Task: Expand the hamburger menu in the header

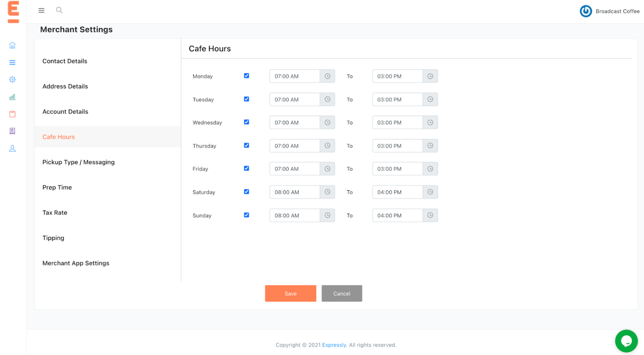Action: click(x=41, y=10)
